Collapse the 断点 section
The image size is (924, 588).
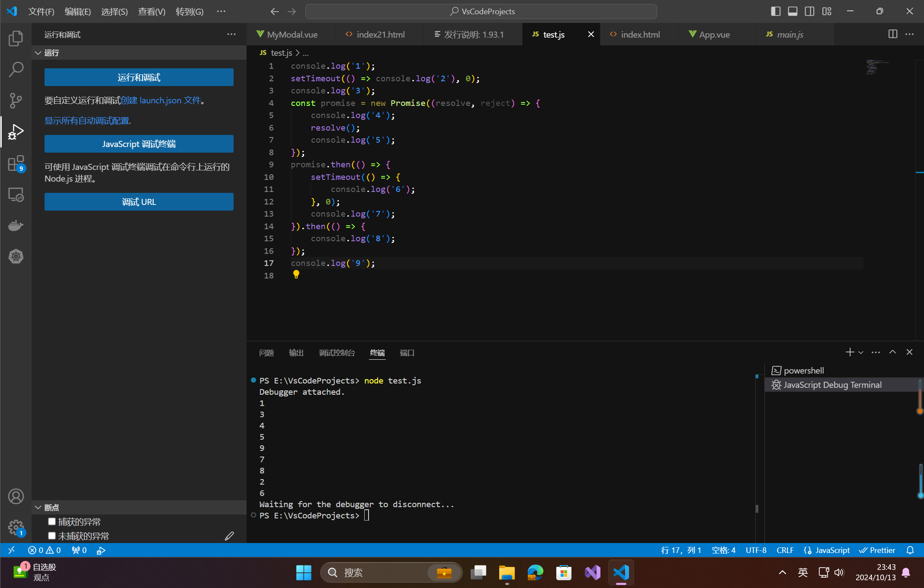point(38,507)
